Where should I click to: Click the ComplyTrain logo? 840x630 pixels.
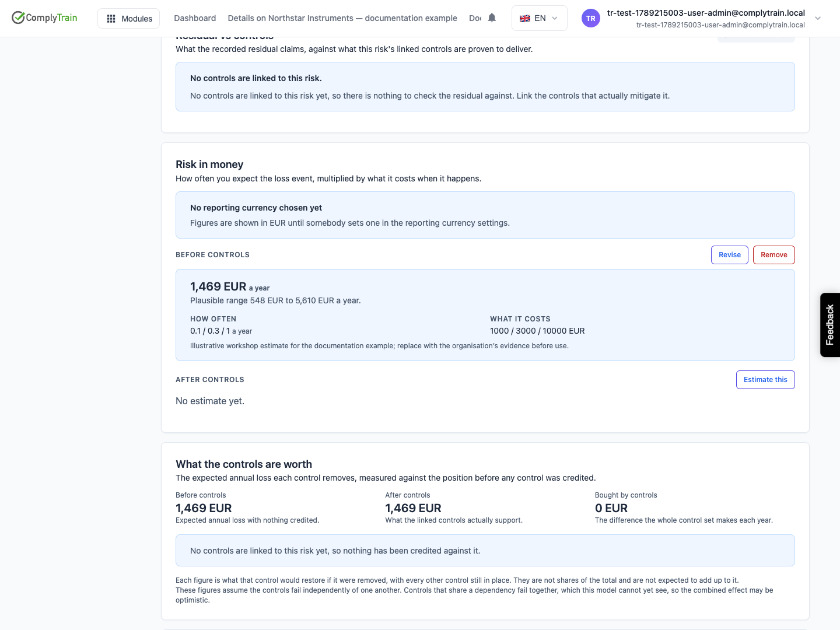(x=44, y=17)
